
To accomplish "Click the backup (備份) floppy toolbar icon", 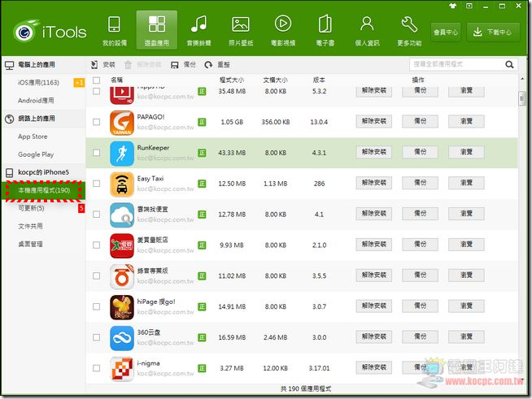I will click(x=175, y=65).
